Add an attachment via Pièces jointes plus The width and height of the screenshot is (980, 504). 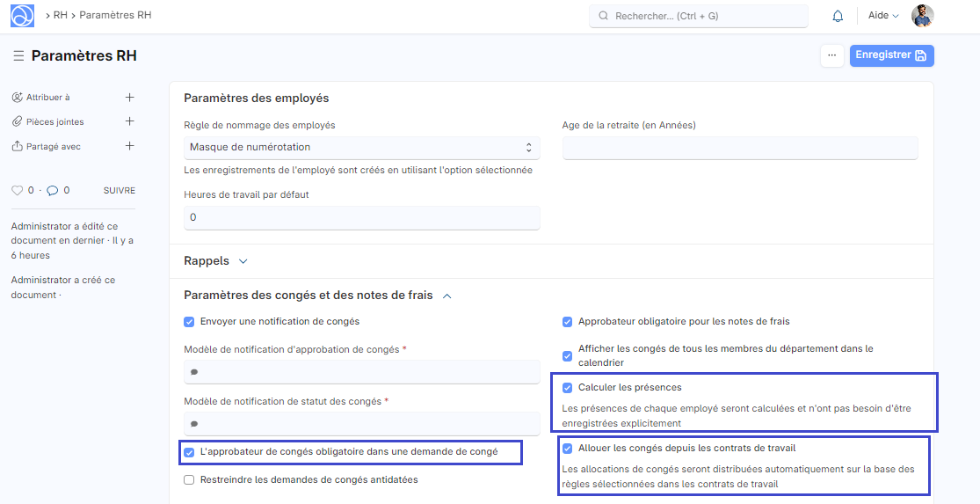point(129,121)
